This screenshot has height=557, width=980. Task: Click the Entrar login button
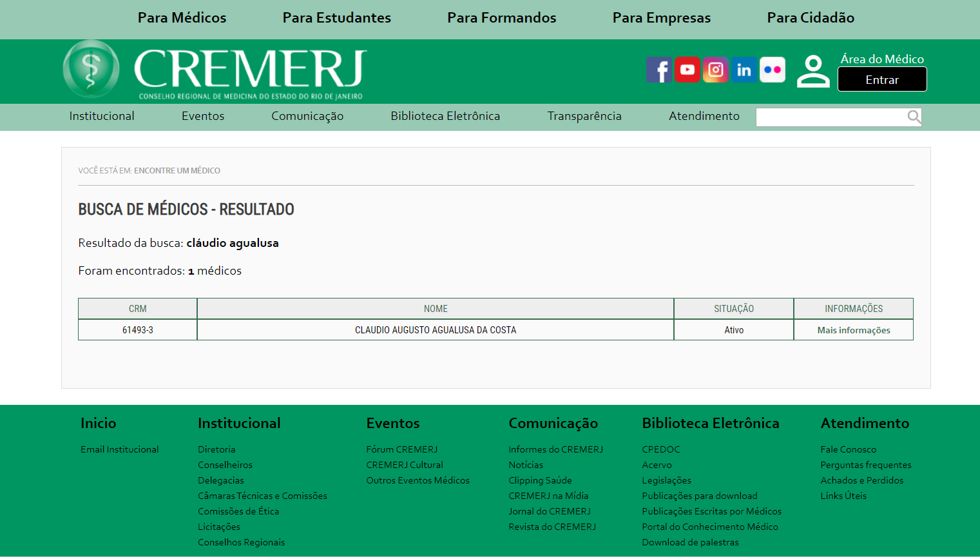882,79
